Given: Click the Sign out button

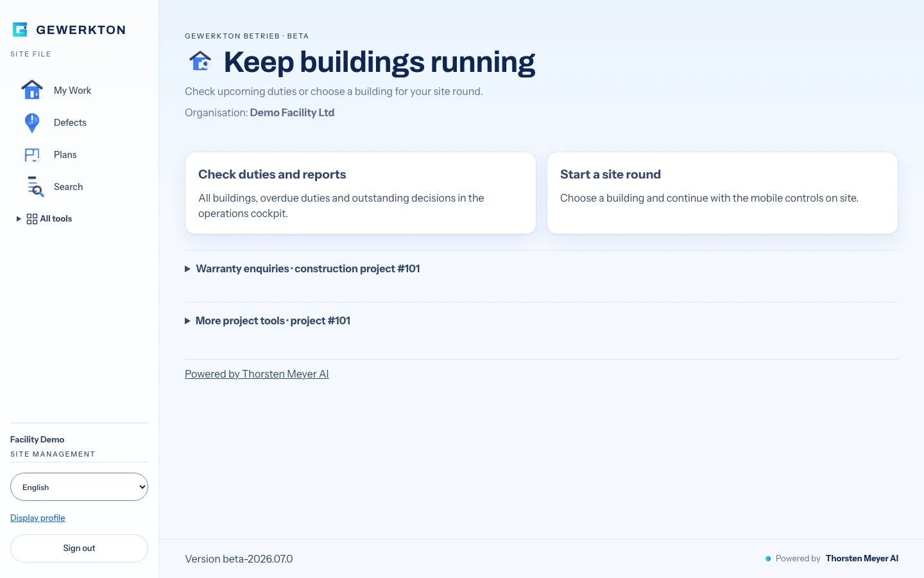Looking at the screenshot, I should tap(79, 548).
